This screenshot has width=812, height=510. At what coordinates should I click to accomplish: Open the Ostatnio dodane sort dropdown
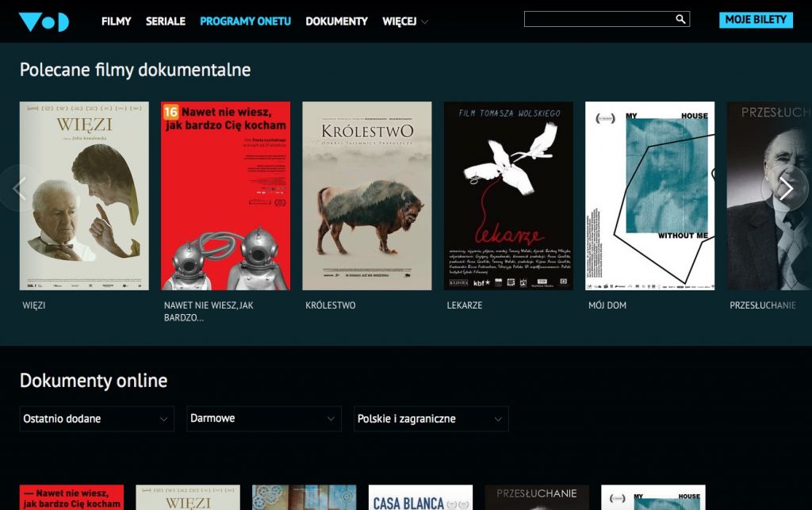pyautogui.click(x=97, y=419)
